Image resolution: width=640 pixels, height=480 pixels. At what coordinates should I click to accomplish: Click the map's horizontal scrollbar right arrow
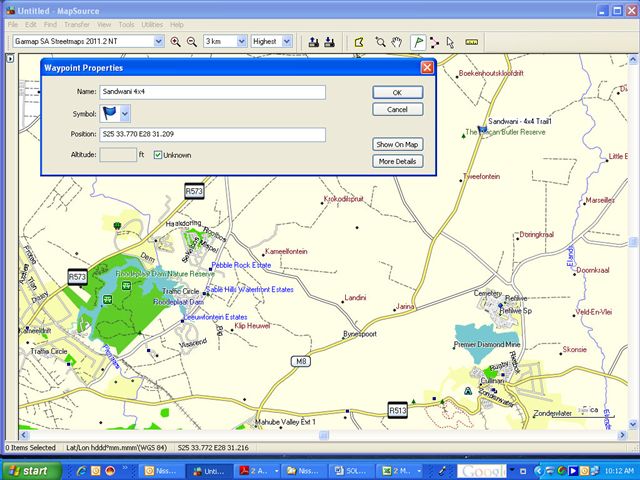623,435
